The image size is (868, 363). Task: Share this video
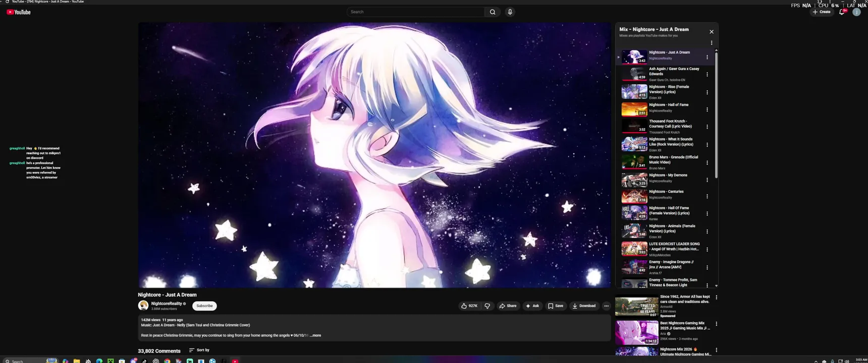coord(508,306)
